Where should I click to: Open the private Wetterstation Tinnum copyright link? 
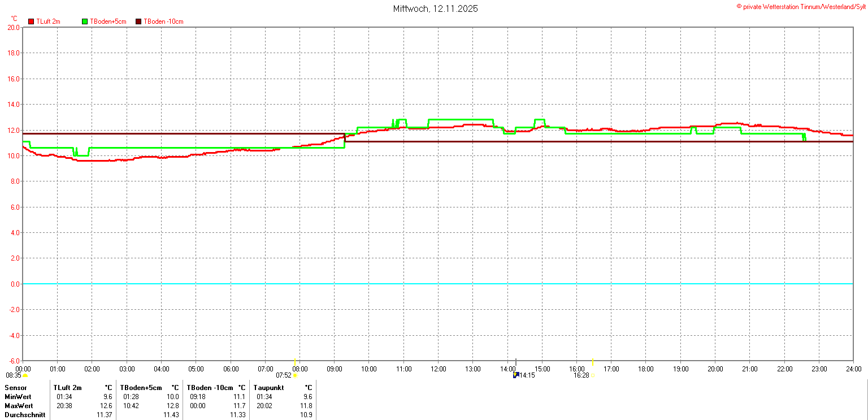point(801,6)
